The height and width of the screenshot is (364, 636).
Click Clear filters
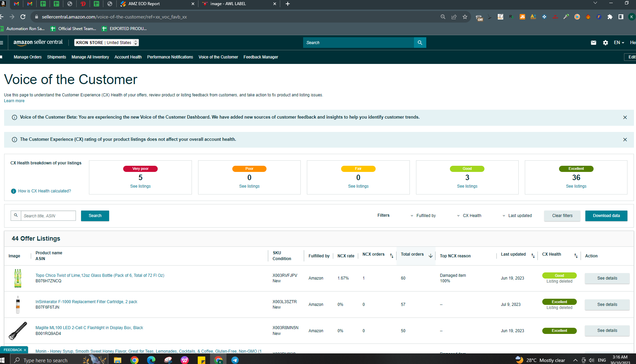[x=562, y=216]
